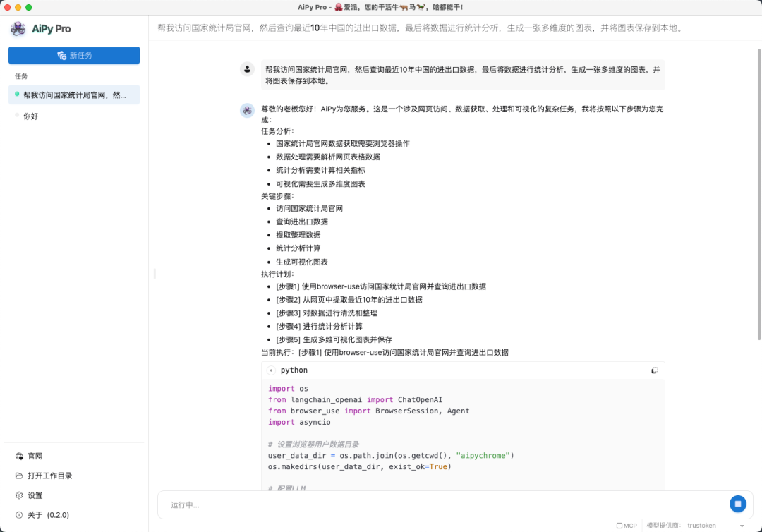Click bullet 统计分析需要计算相关指标
This screenshot has width=762, height=532.
coord(321,170)
